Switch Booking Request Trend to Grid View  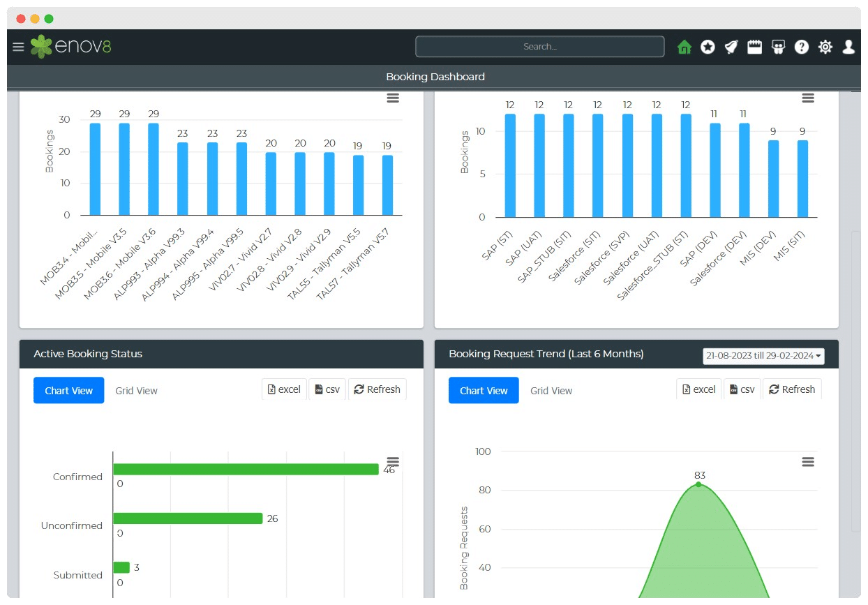point(551,391)
